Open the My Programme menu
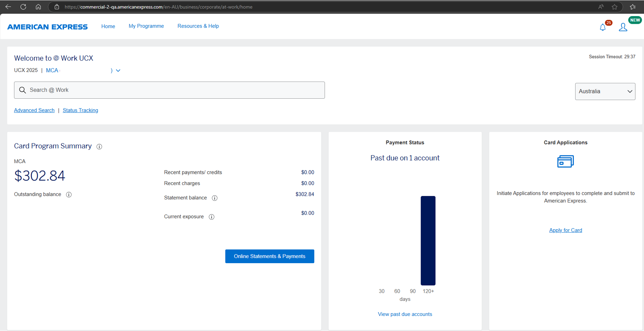The image size is (644, 331). tap(146, 26)
